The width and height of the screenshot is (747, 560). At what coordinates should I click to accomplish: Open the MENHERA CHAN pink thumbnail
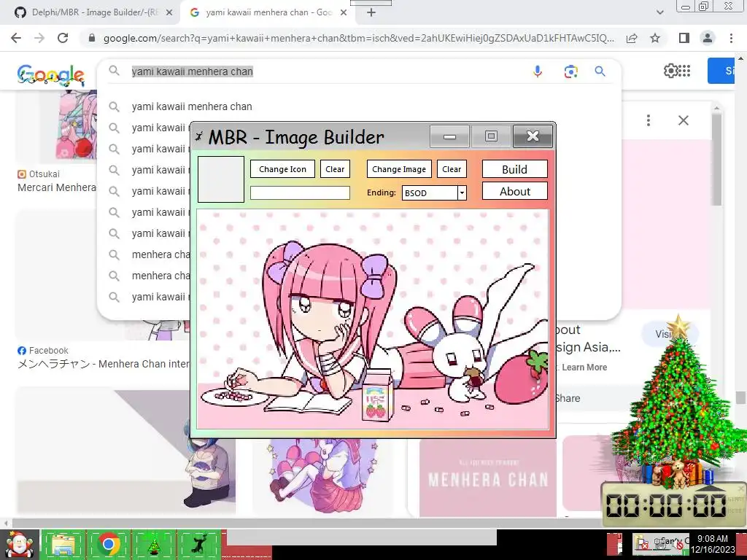(487, 478)
